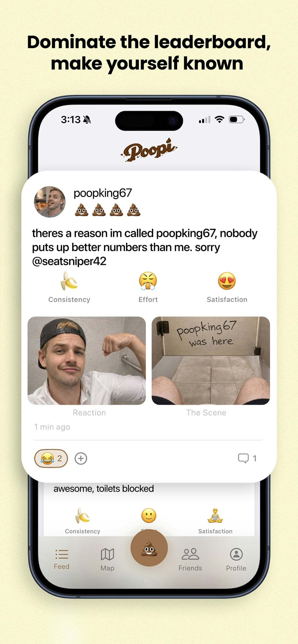Select the banana Consistency emoji rating

point(69,282)
